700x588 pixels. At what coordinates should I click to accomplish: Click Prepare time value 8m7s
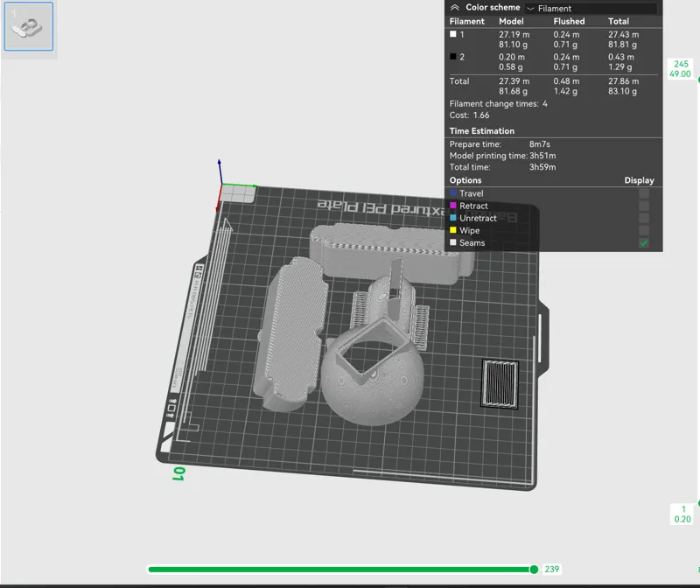tap(539, 144)
